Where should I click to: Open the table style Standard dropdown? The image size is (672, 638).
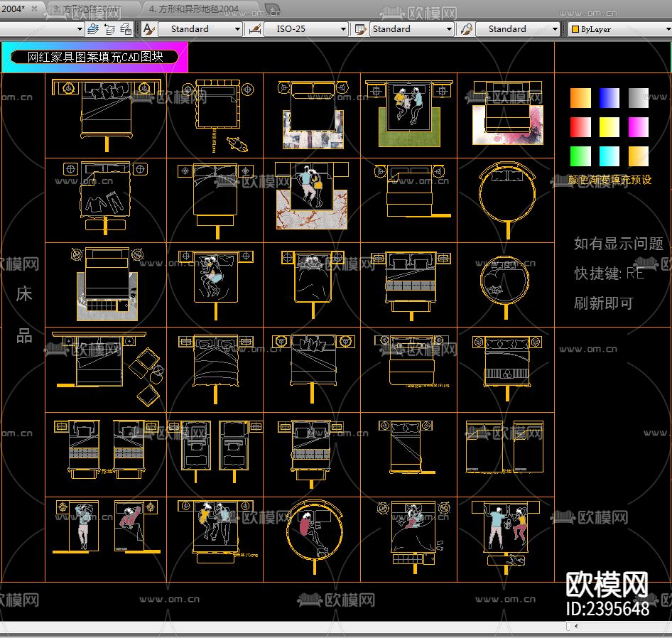pos(411,29)
